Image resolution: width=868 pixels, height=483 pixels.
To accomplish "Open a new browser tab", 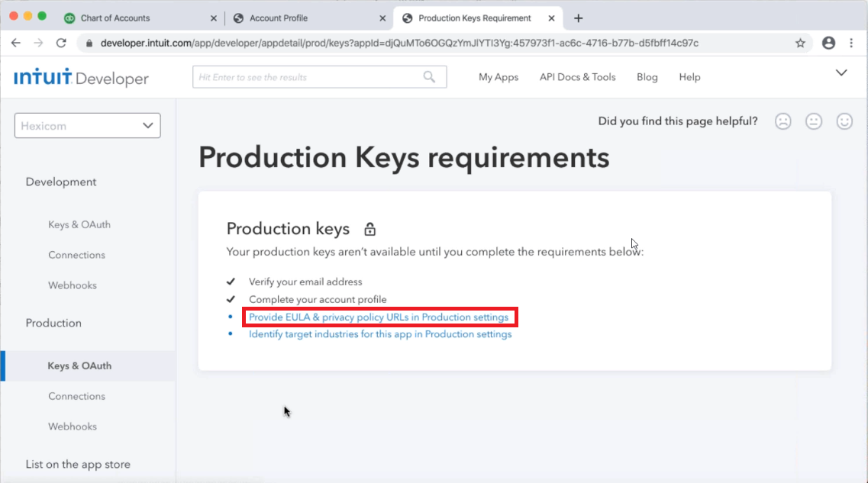I will (579, 18).
